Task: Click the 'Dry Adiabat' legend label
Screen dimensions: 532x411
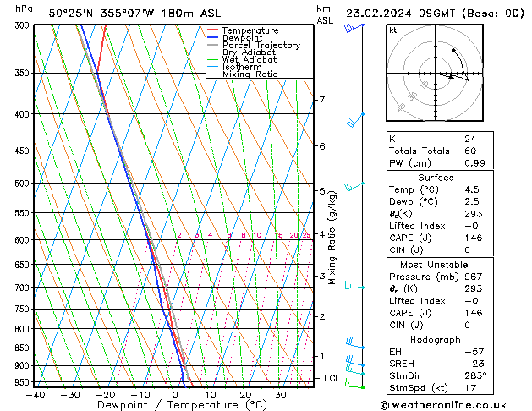Action: click(249, 52)
